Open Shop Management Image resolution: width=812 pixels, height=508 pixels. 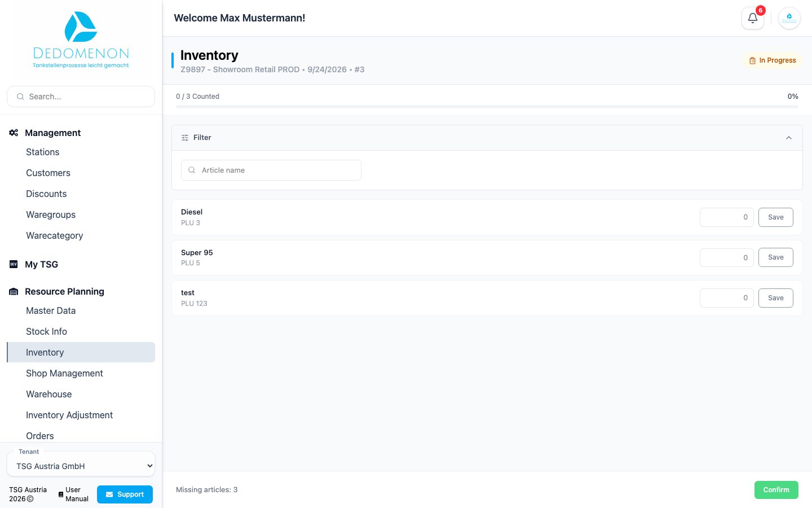(65, 373)
